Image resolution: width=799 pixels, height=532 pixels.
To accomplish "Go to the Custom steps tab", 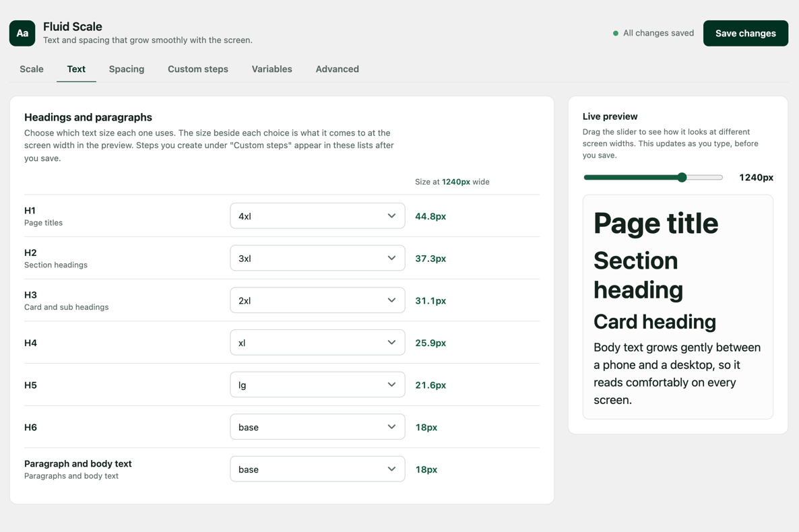I will click(197, 69).
